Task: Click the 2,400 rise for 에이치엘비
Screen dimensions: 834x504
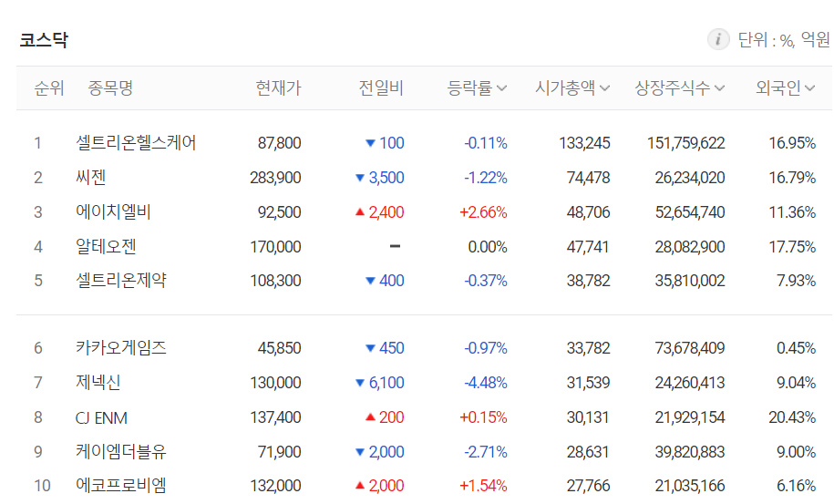Action: point(380,212)
